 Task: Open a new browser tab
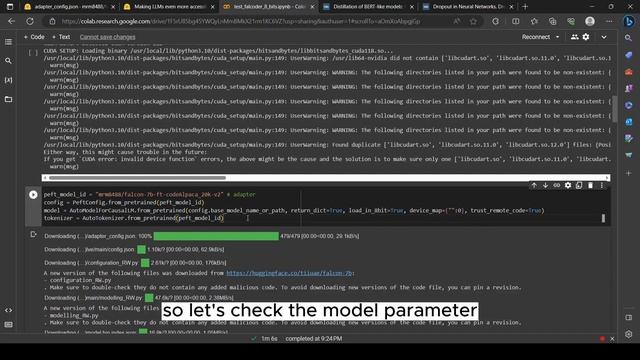525,7
